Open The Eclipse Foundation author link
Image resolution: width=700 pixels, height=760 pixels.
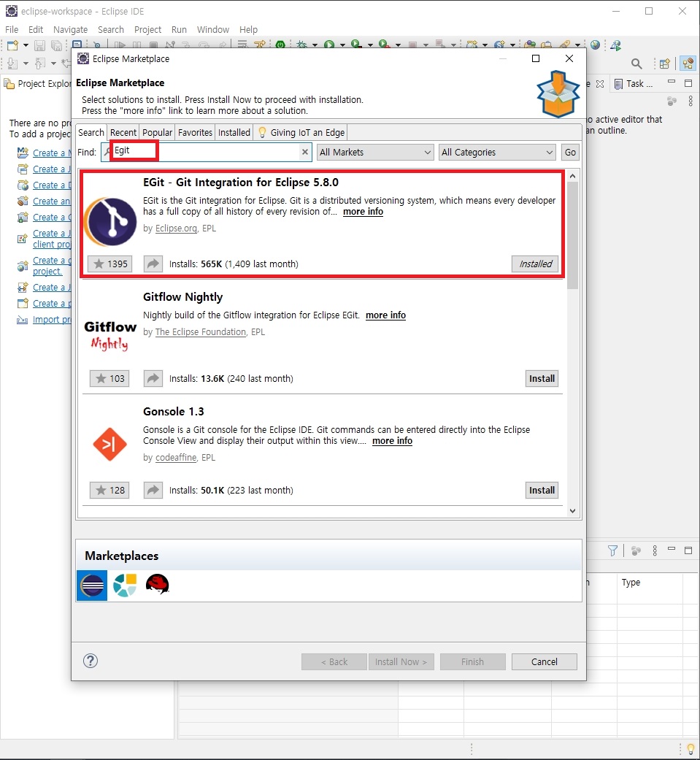[200, 332]
